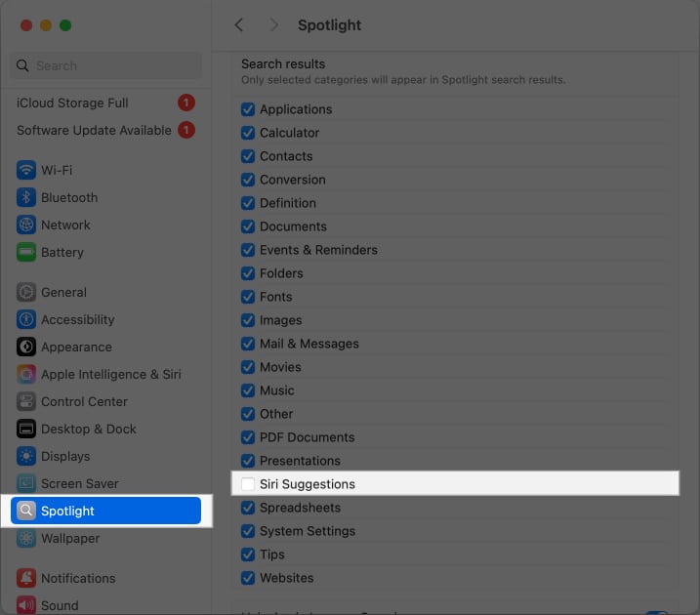Image resolution: width=700 pixels, height=615 pixels.
Task: Open the Battery icon in sidebar
Action: [26, 252]
